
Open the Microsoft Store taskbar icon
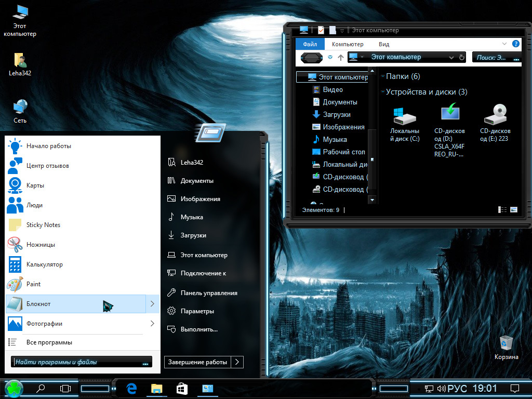(182, 389)
